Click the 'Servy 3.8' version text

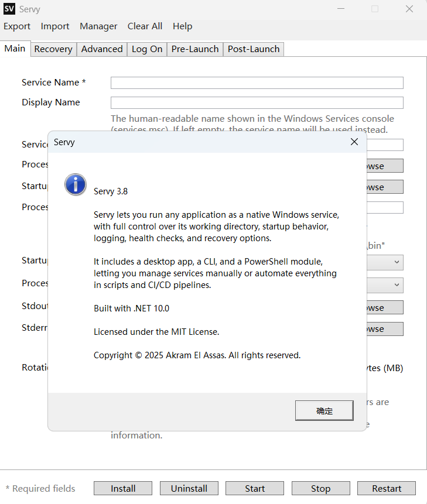coord(111,191)
